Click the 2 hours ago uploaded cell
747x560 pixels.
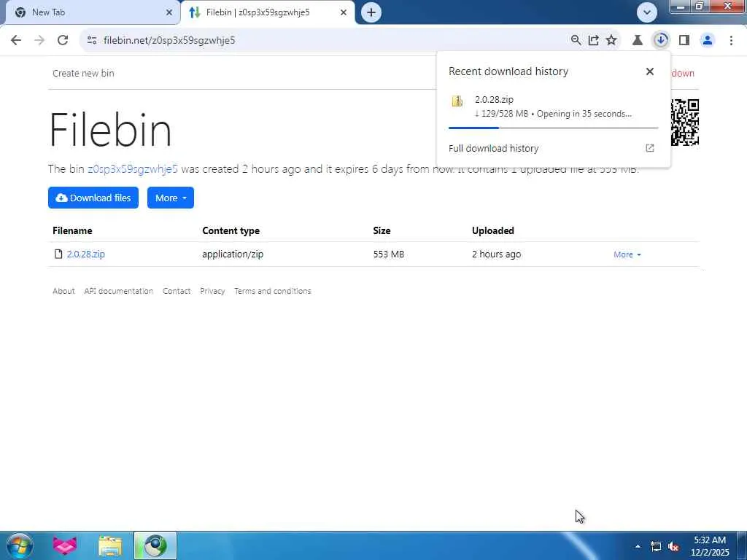(x=496, y=254)
